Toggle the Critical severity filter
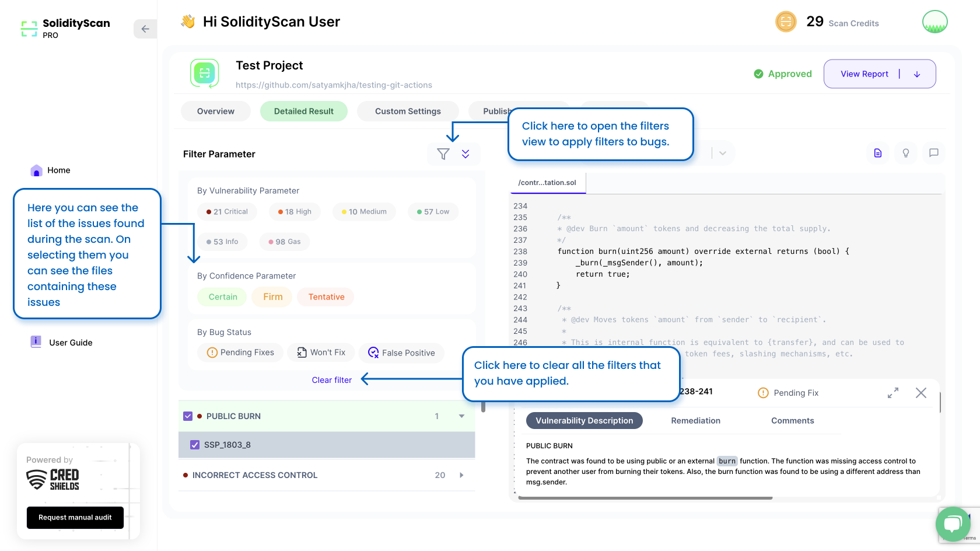Viewport: 980px width, 551px height. (x=227, y=212)
